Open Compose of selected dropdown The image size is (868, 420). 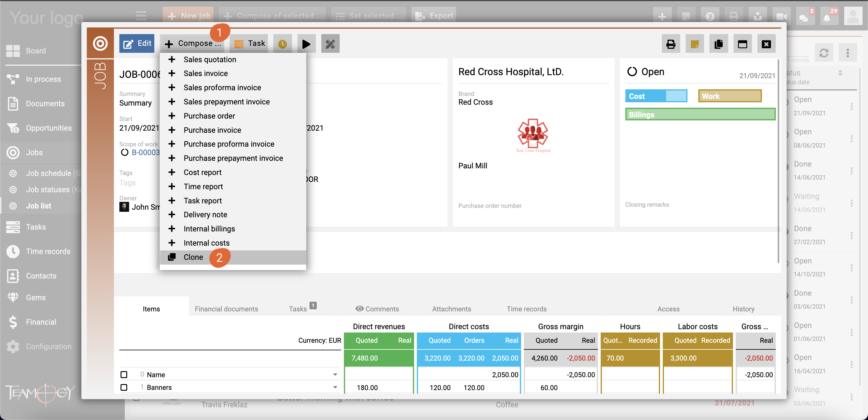pyautogui.click(x=272, y=15)
